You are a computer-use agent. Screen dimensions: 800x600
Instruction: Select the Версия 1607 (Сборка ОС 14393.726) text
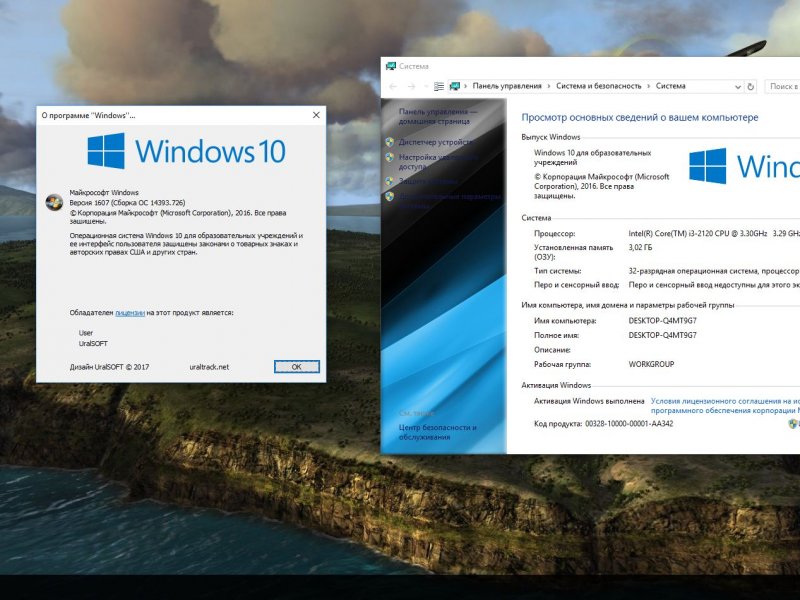(x=127, y=203)
